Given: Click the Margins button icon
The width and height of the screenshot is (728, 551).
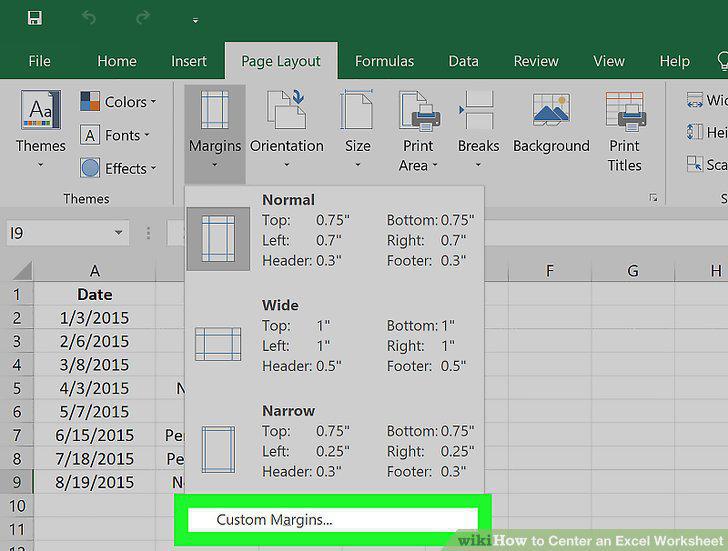Looking at the screenshot, I should click(x=214, y=110).
